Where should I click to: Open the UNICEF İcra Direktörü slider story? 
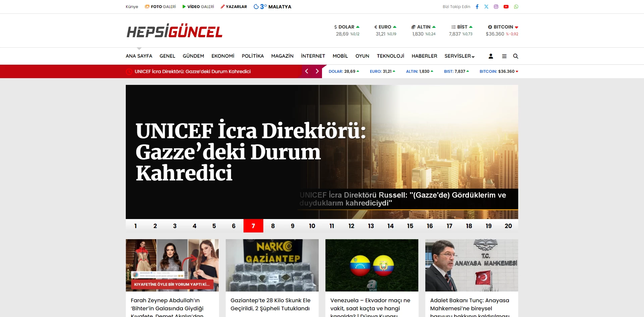click(x=322, y=152)
